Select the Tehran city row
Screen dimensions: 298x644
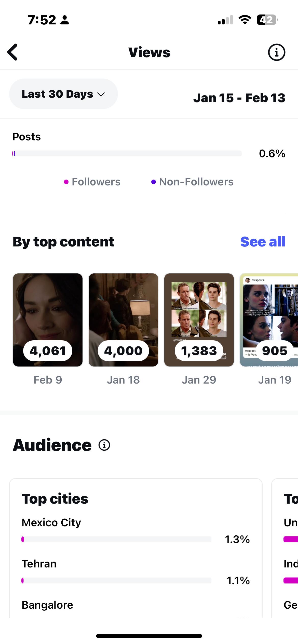click(39, 564)
